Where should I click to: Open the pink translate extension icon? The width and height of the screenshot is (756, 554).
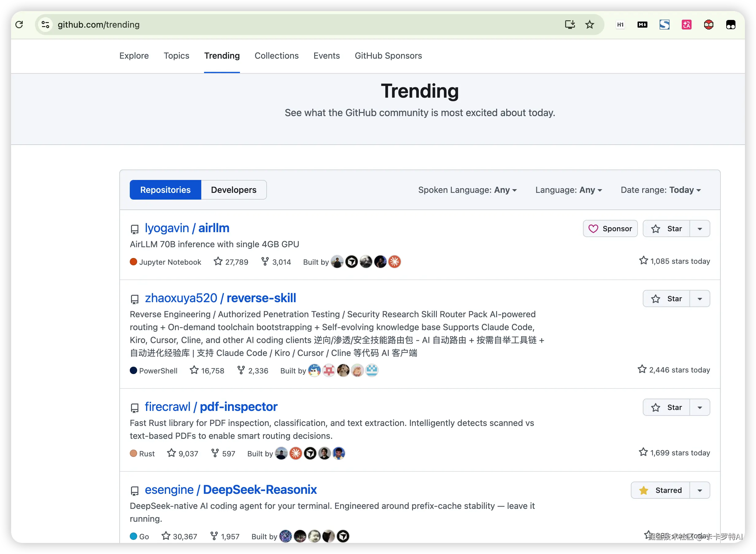[686, 25]
